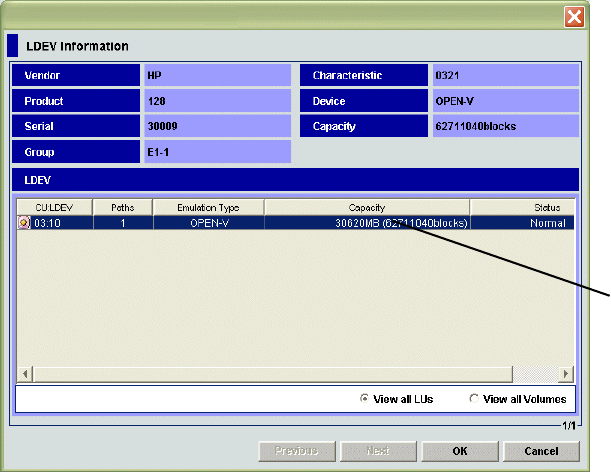Image resolution: width=611 pixels, height=472 pixels.
Task: Select the OPEN-V emulation type cell in the row
Action: click(x=209, y=224)
